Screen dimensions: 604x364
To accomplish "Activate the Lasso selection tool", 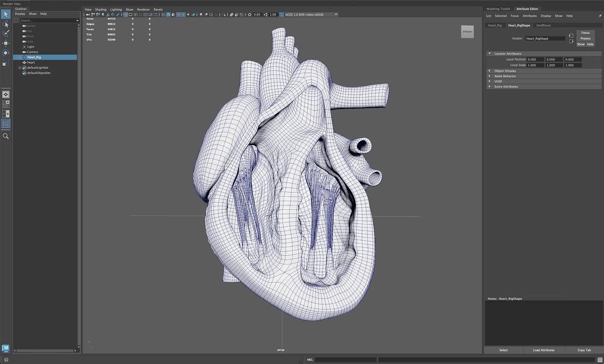I will (x=6, y=24).
